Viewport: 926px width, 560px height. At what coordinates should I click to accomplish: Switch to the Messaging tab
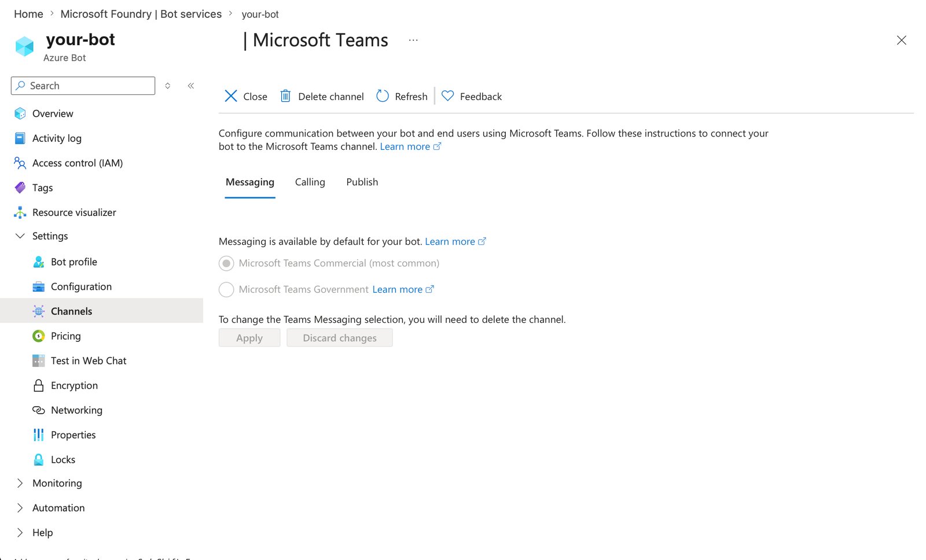250,182
